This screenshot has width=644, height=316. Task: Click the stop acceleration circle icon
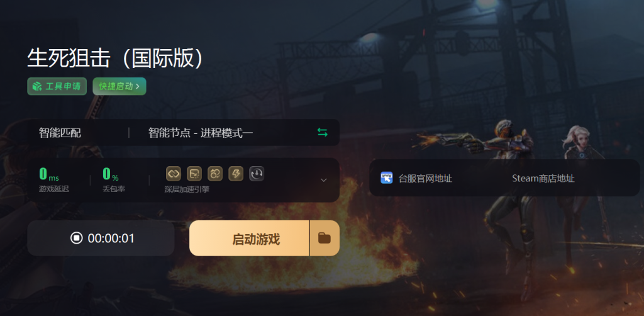(x=76, y=238)
